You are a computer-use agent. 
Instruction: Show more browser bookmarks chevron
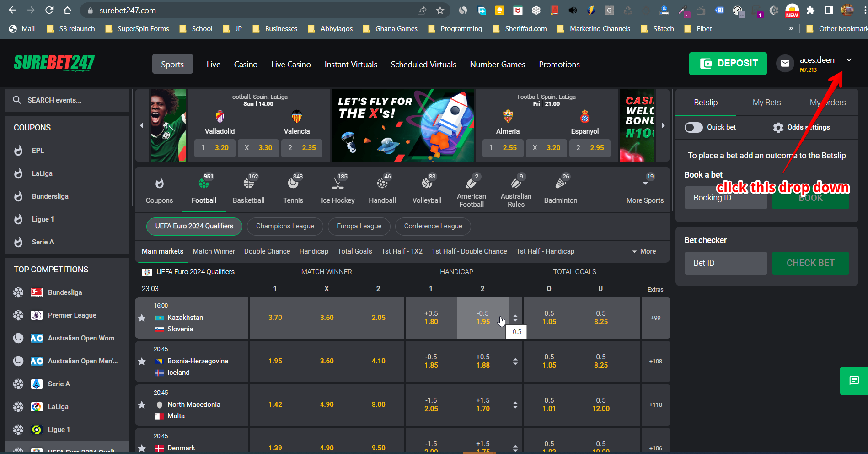click(791, 28)
